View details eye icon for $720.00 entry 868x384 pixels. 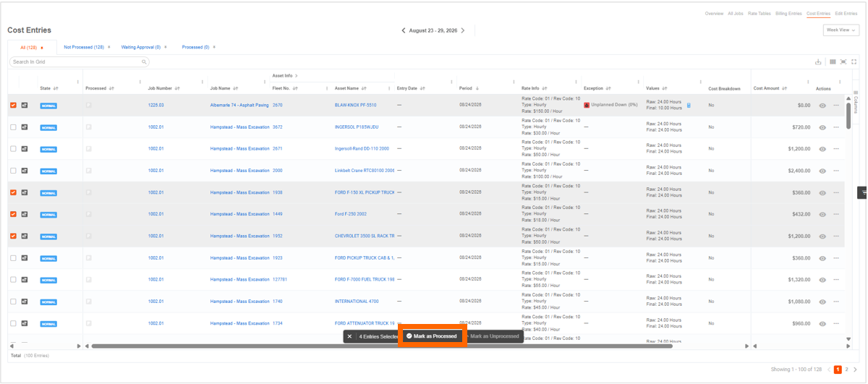point(822,127)
